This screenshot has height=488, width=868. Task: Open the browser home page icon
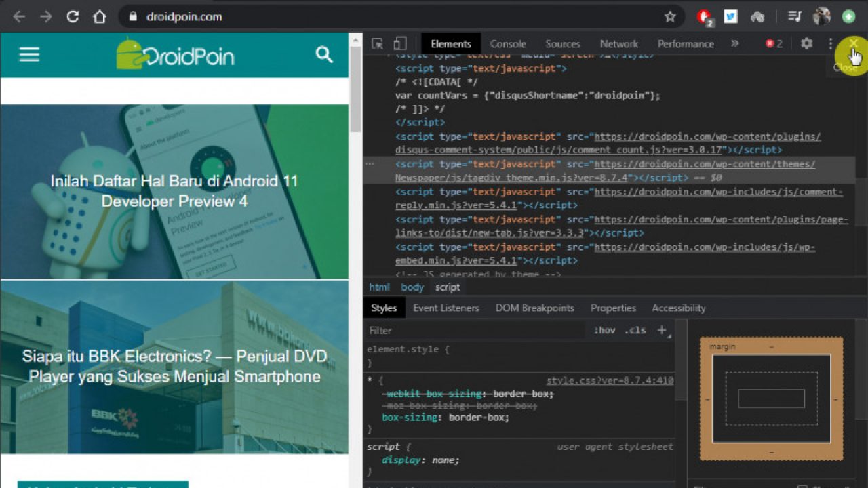pyautogui.click(x=100, y=17)
